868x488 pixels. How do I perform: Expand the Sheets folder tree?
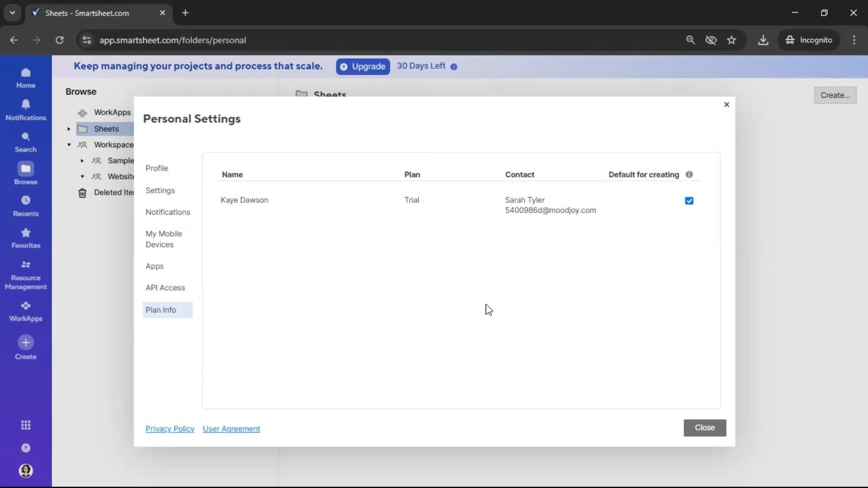click(x=68, y=129)
